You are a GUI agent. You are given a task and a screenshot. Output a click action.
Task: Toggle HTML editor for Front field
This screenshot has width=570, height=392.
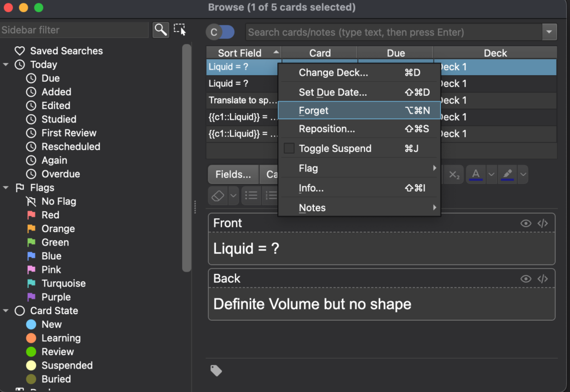[542, 223]
